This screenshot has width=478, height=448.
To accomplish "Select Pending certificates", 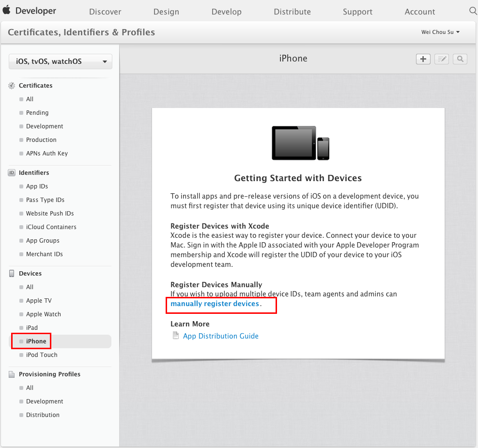I will [x=37, y=113].
